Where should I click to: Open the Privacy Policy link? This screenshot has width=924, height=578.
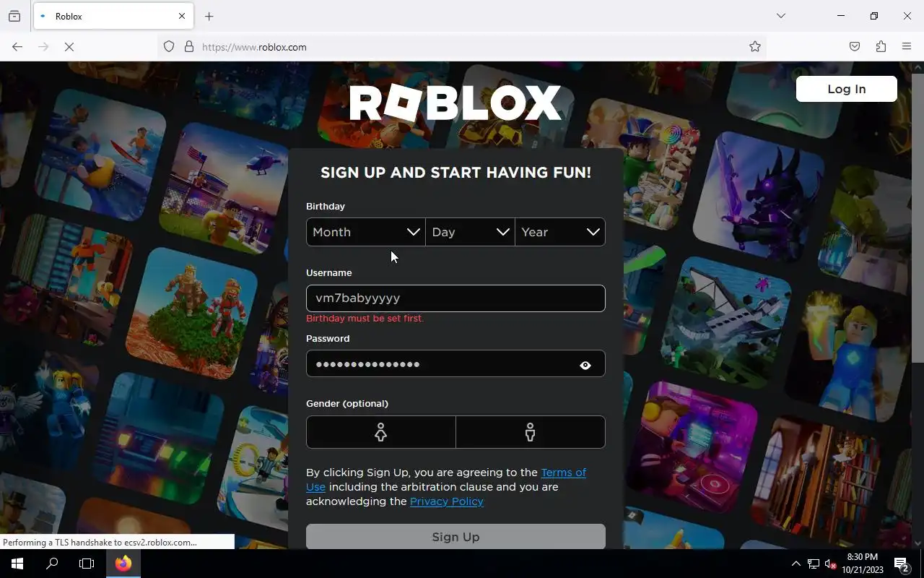tap(447, 501)
